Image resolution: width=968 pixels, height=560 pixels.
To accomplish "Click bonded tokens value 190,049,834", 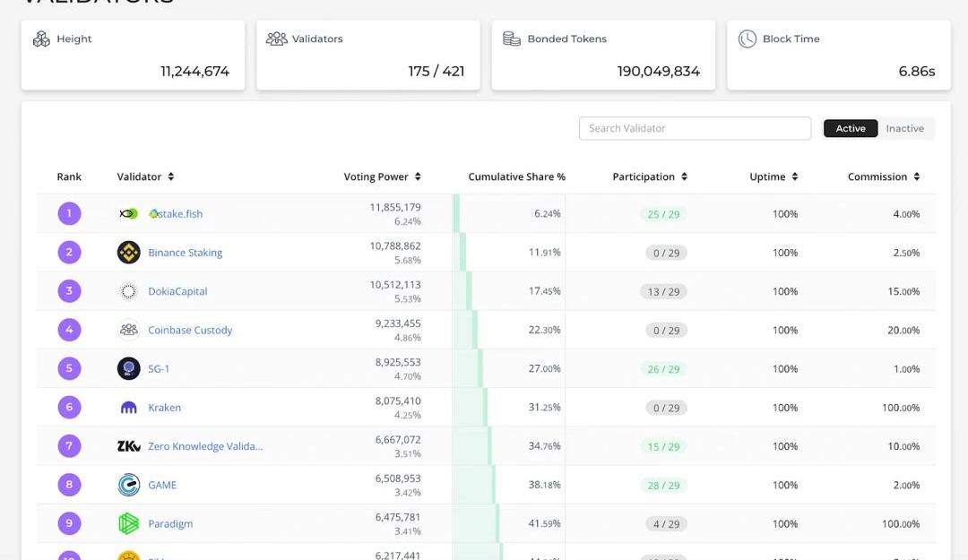I will pyautogui.click(x=659, y=72).
